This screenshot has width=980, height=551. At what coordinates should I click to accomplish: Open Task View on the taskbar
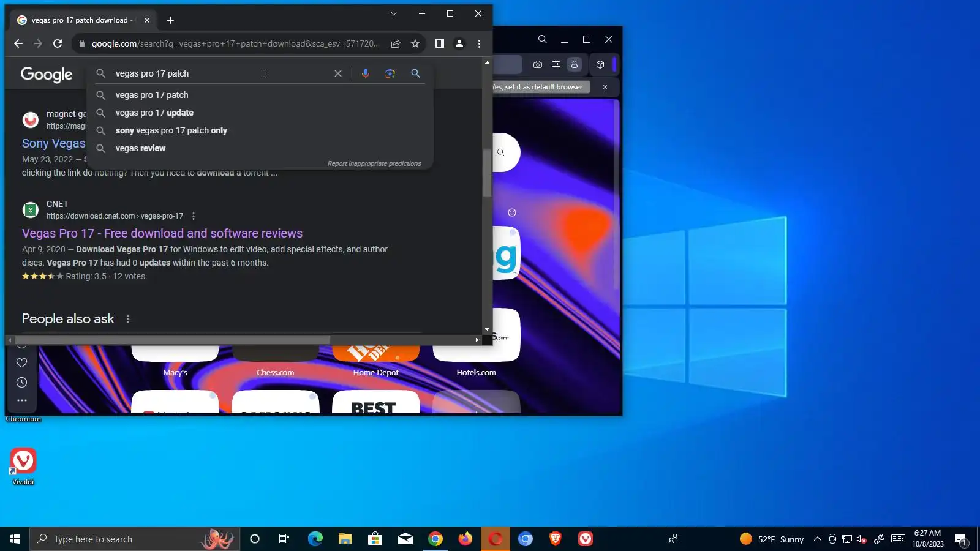tap(284, 539)
